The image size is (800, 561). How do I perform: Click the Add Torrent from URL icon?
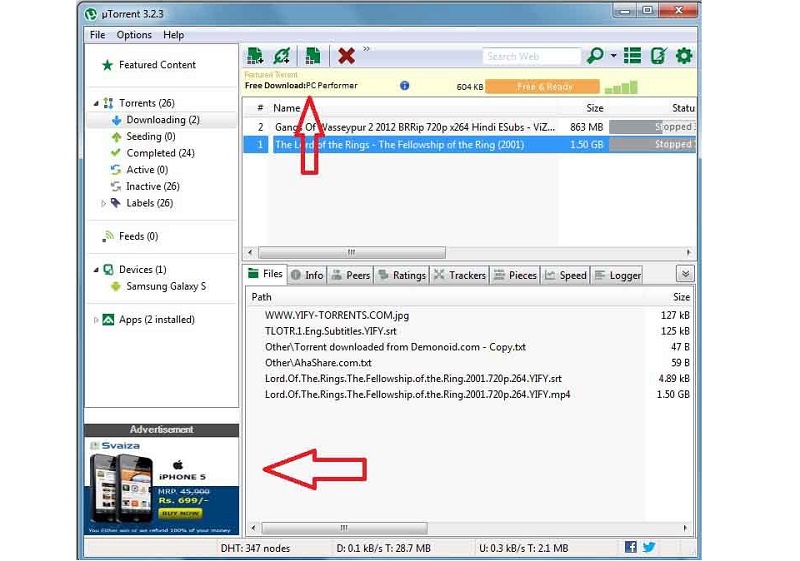282,56
